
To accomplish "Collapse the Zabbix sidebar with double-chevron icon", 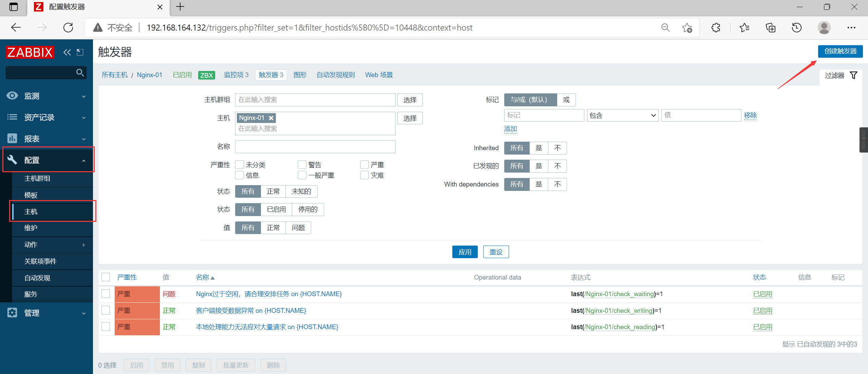I will tap(67, 52).
